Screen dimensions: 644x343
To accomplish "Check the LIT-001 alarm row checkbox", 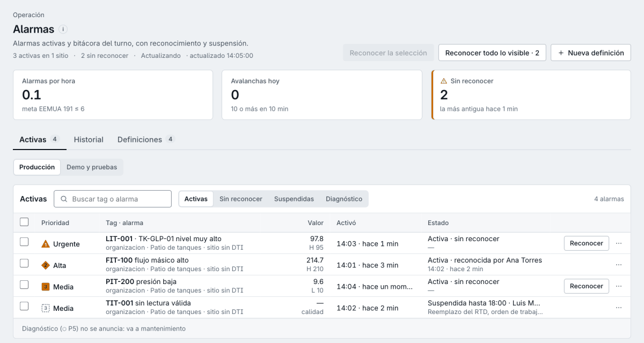I will point(24,242).
